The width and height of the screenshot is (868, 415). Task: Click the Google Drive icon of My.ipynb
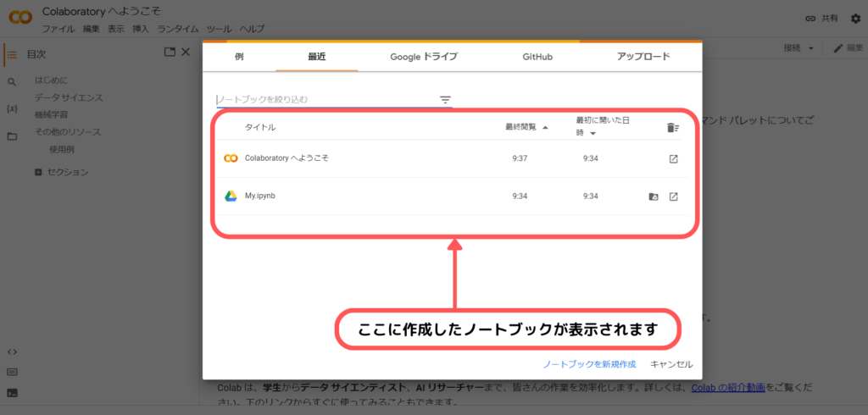tap(231, 196)
